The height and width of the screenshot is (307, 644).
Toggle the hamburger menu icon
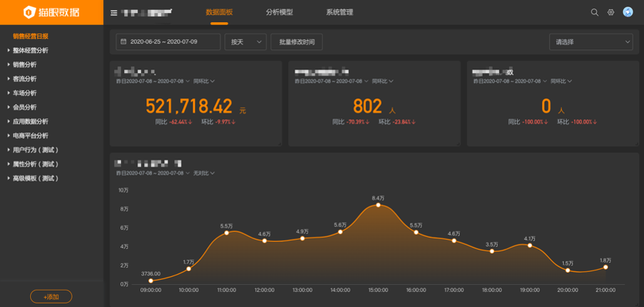point(114,13)
